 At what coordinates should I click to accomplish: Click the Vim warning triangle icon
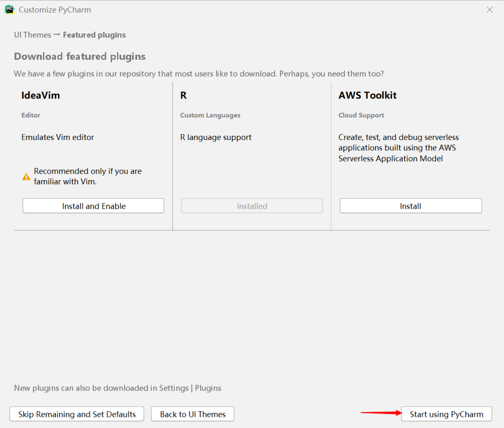[x=26, y=176]
